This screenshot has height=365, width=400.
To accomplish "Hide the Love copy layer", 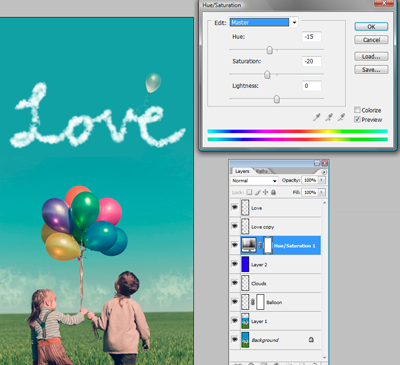I will [235, 226].
